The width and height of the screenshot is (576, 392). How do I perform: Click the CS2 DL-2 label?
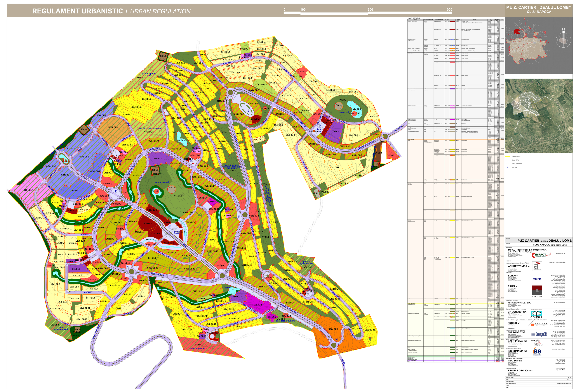(199, 345)
